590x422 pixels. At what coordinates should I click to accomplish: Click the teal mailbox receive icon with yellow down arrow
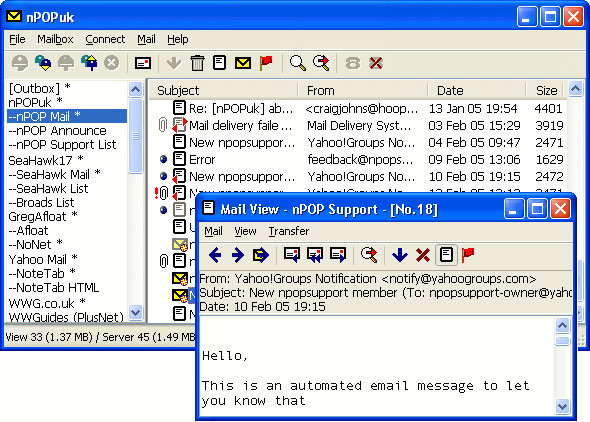43,63
